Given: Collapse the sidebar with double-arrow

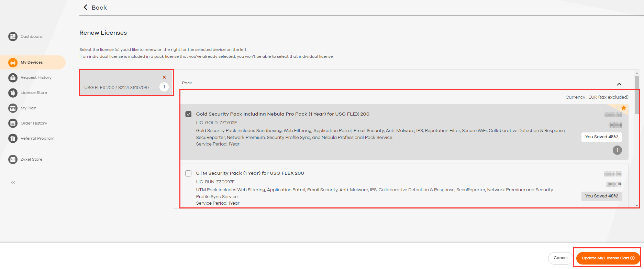Looking at the screenshot, I should [x=13, y=182].
